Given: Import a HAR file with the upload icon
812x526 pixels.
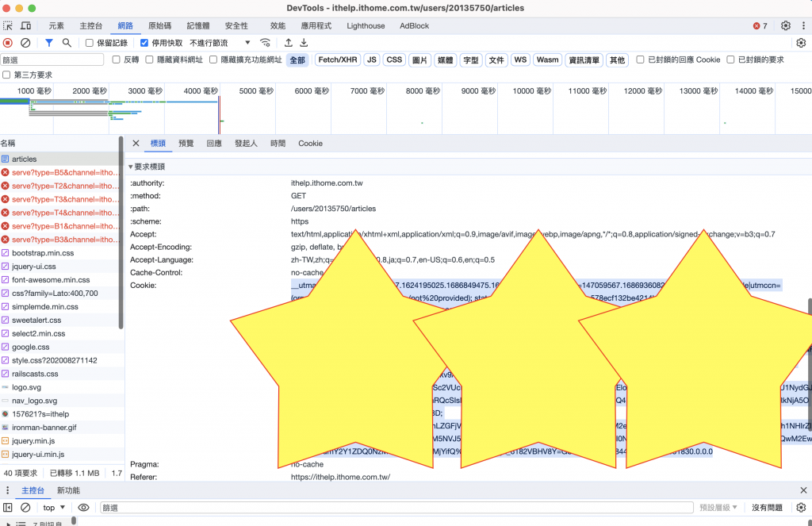Looking at the screenshot, I should pyautogui.click(x=289, y=43).
